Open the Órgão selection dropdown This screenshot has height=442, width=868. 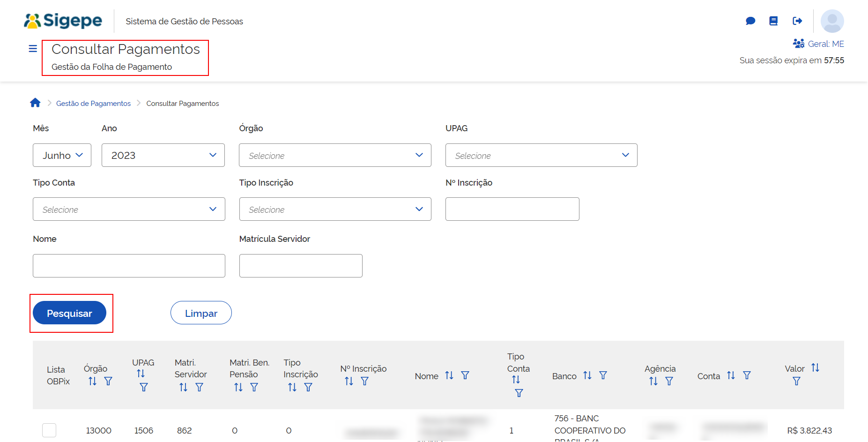[335, 155]
